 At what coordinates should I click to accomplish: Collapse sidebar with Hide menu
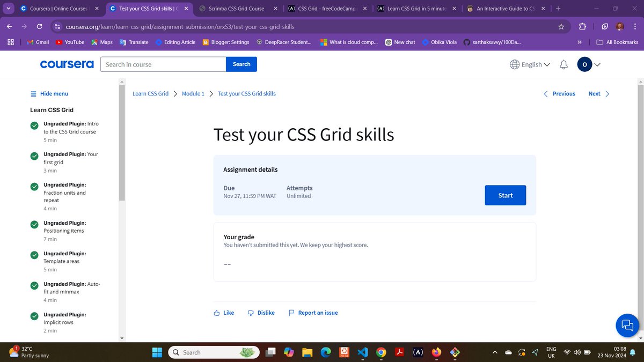coord(49,93)
